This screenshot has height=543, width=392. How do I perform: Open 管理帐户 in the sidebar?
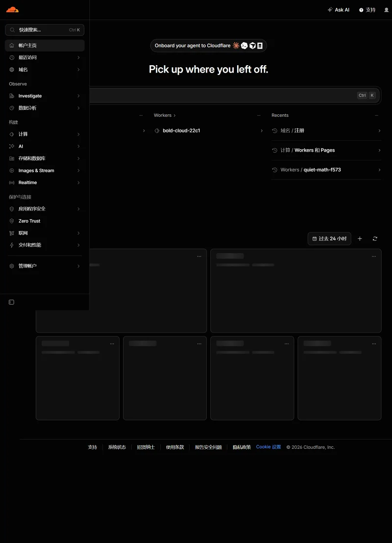tap(45, 266)
